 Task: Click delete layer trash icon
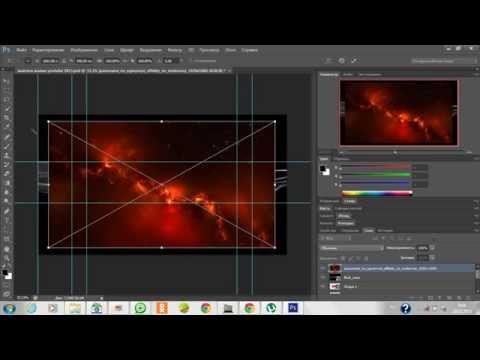(468, 297)
